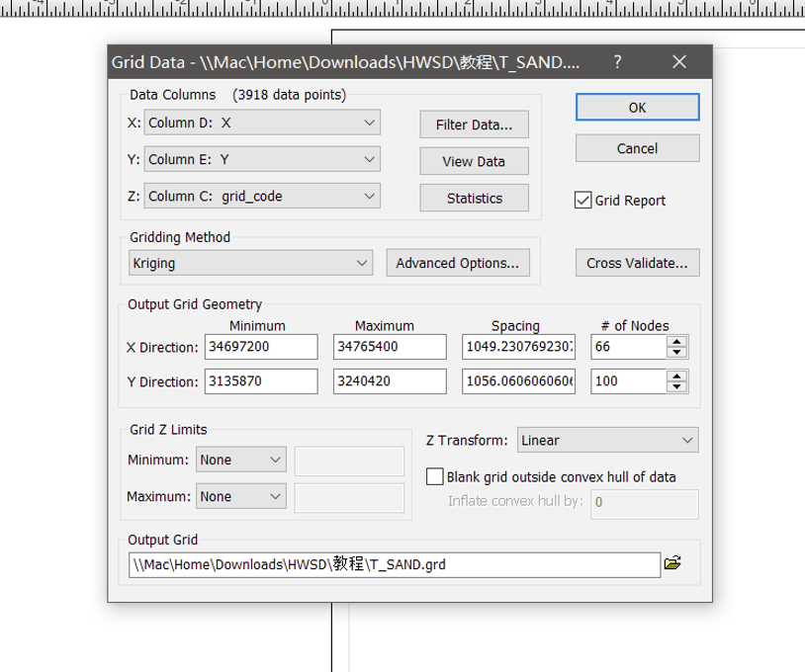Open the Z column grid_code dropdown
The height and width of the screenshot is (672, 805).
tap(369, 197)
